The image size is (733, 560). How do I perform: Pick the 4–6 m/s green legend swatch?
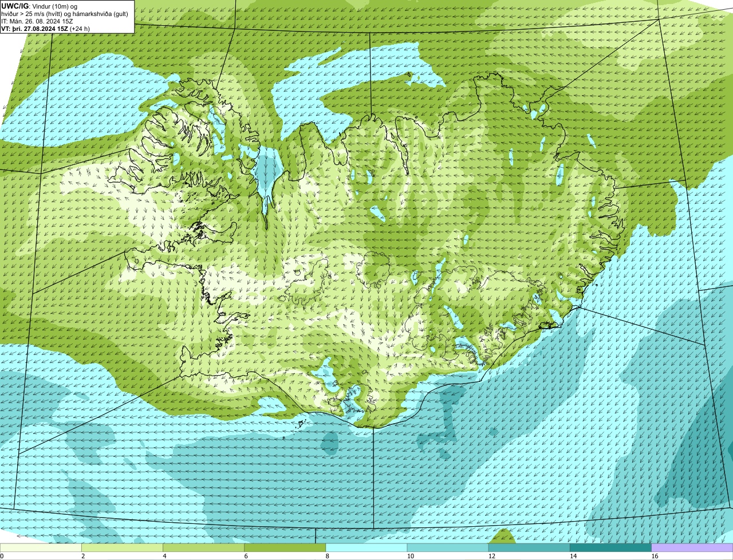204,547
